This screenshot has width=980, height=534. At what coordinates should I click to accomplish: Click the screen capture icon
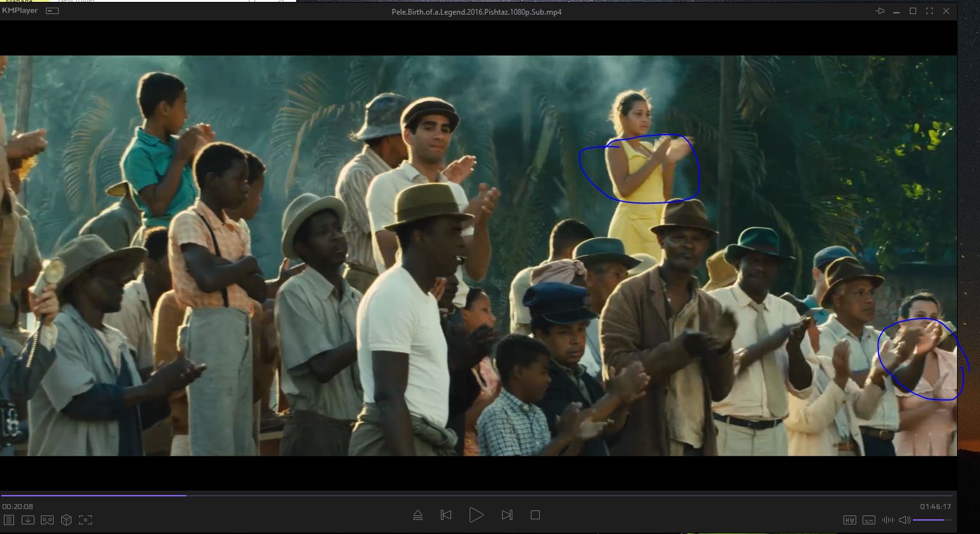[x=85, y=520]
